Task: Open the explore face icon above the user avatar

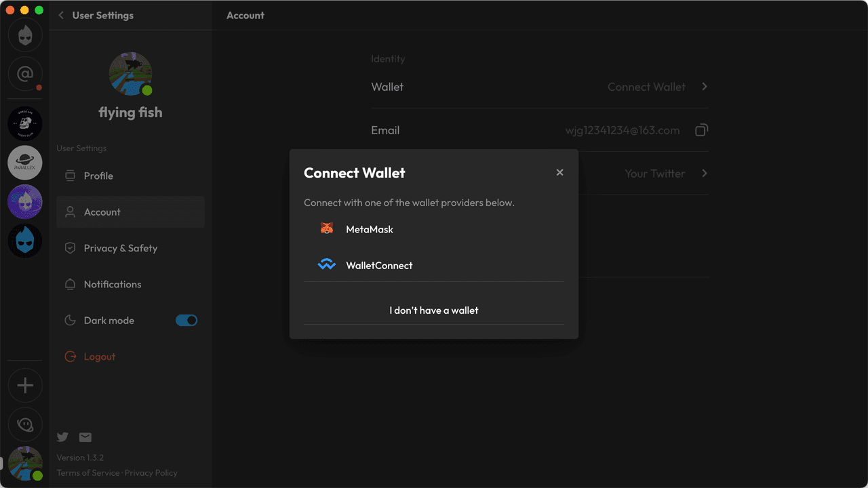Action: tap(25, 425)
